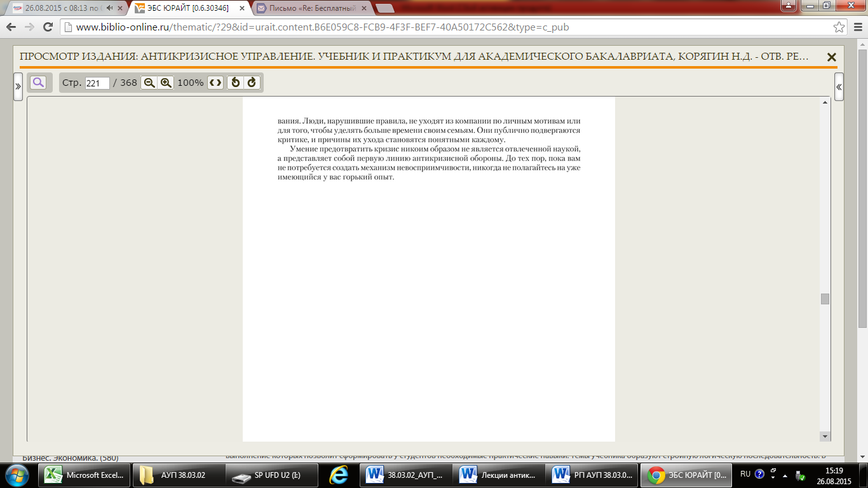The width and height of the screenshot is (868, 488).
Task: Select the ЭБС ЮРАЙТ browser tab
Action: pos(189,8)
